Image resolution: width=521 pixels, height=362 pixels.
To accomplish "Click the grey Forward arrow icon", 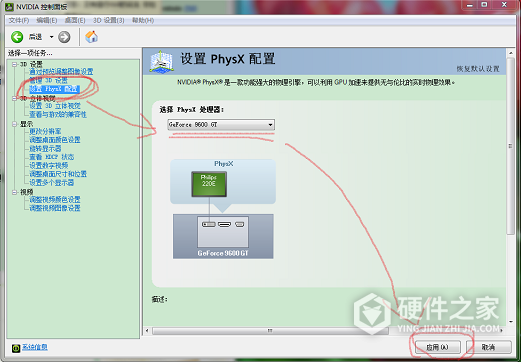I will (64, 37).
